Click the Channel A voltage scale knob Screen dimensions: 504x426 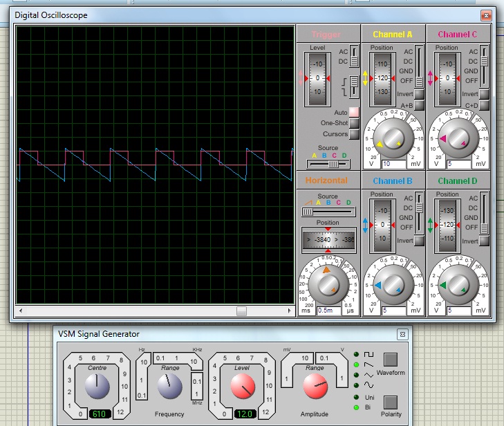pos(392,139)
